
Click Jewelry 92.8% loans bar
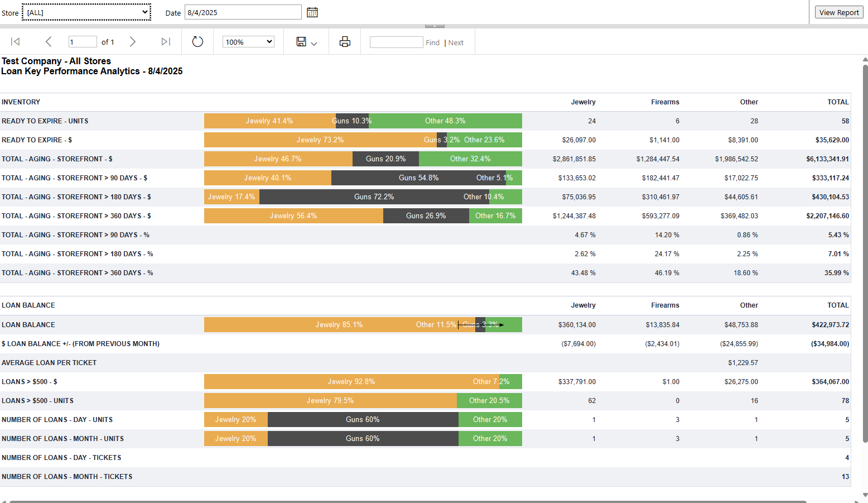pyautogui.click(x=351, y=382)
